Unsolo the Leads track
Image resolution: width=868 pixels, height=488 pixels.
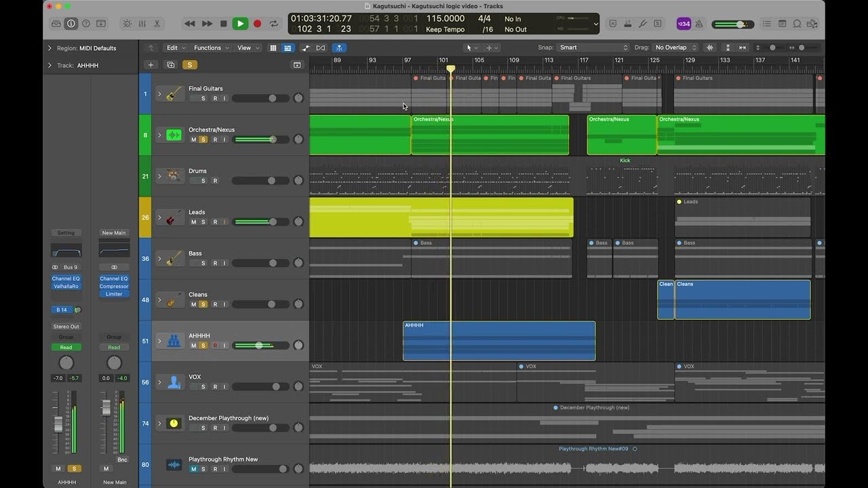[203, 222]
